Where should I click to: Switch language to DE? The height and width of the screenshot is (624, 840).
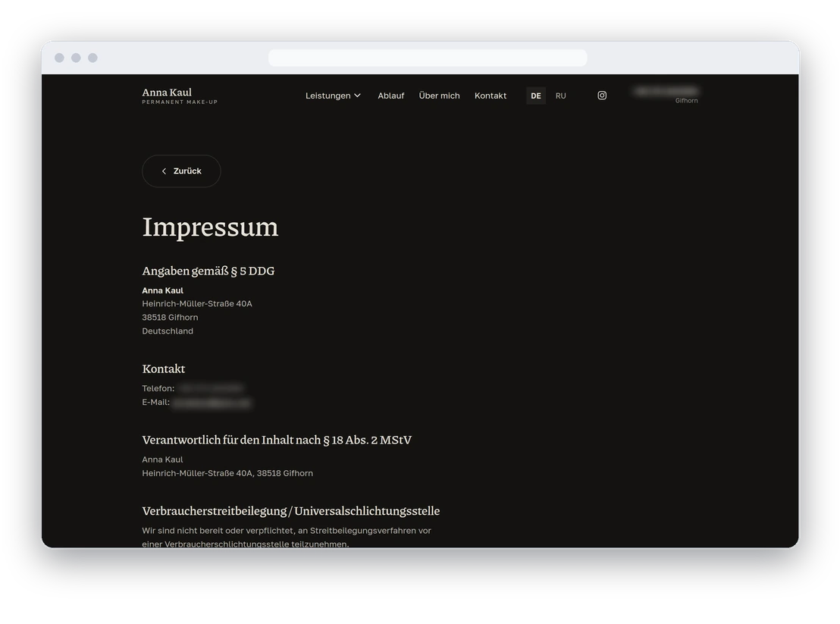536,96
